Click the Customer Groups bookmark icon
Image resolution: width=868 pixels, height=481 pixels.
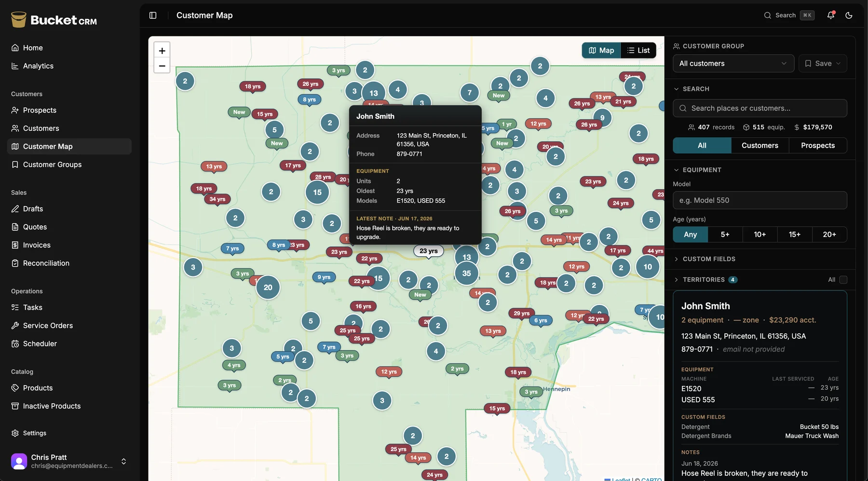click(15, 165)
